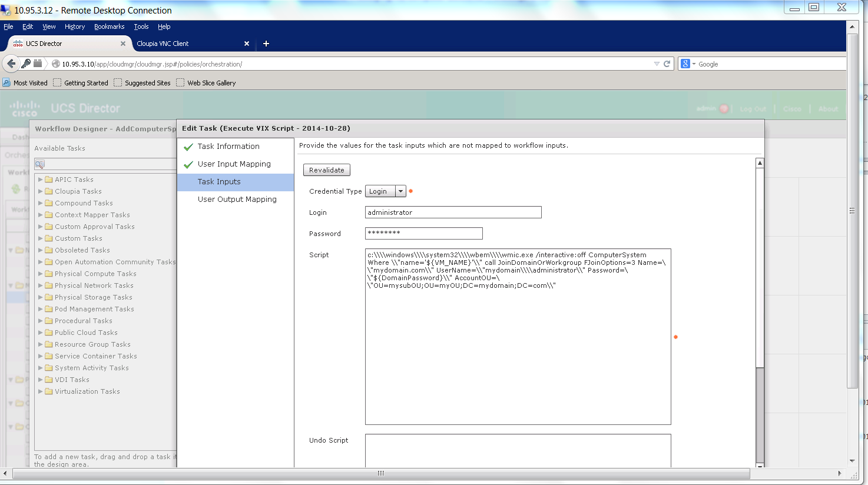Open the Help menu
Image resolution: width=868 pixels, height=485 pixels.
point(164,26)
